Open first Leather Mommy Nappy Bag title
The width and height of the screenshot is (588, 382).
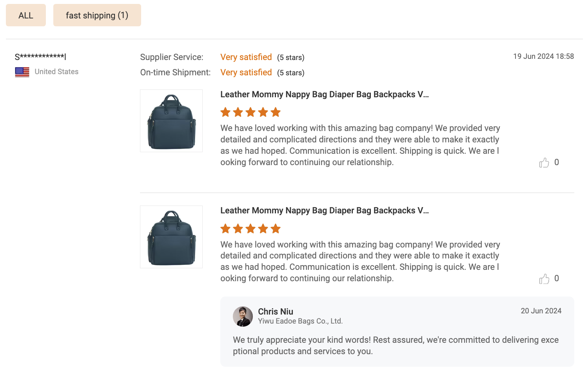[x=324, y=95]
